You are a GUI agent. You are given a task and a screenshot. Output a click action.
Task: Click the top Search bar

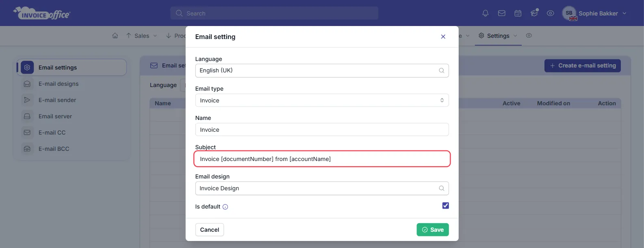tap(274, 13)
